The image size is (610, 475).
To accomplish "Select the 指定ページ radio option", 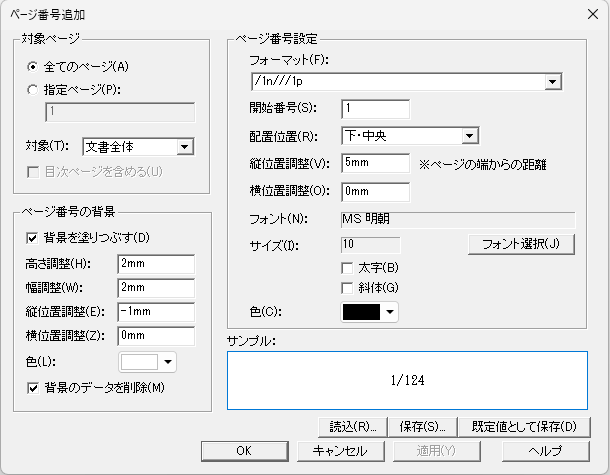I will point(34,87).
